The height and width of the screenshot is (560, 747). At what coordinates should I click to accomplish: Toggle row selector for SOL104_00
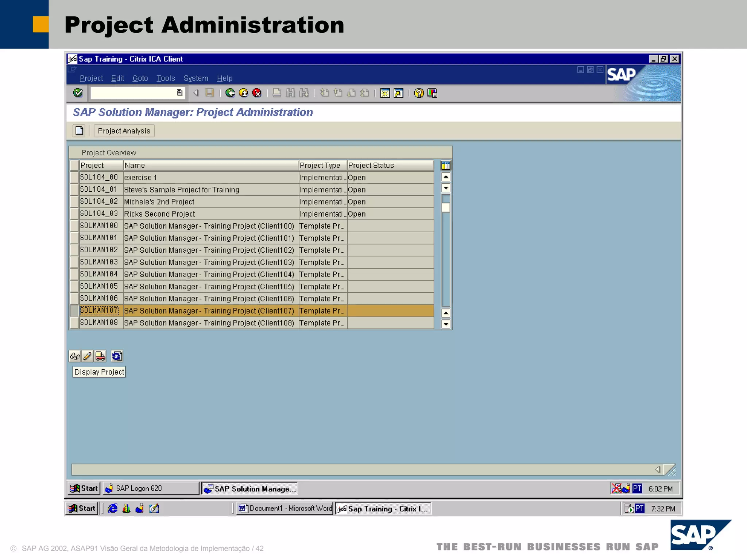tap(74, 178)
